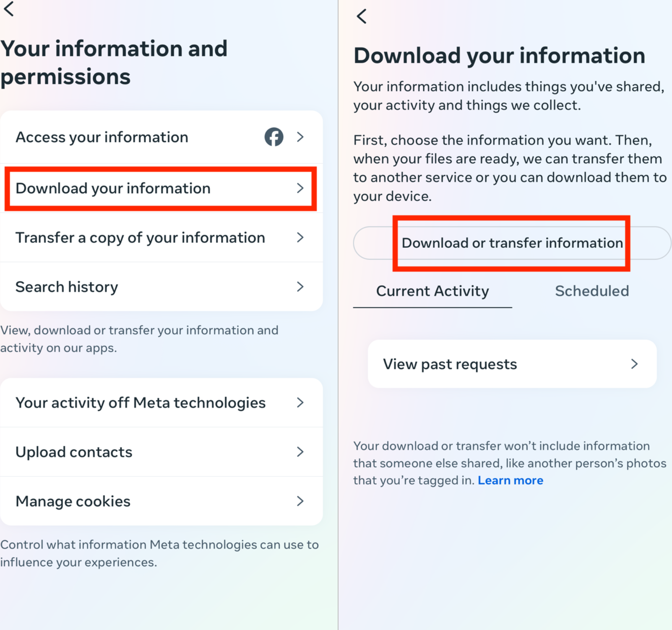This screenshot has height=630, width=672.
Task: Open Manage cookies
Action: coord(73,501)
